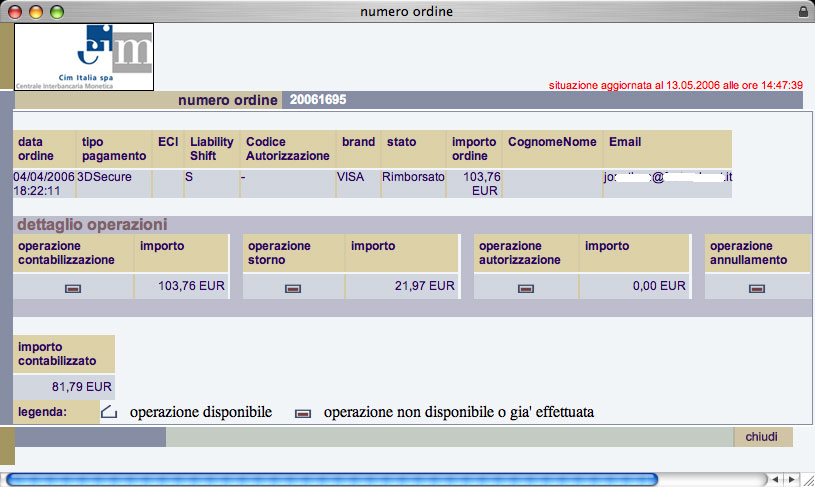Zoom the window using the green button
815x487 pixels.
55,11
